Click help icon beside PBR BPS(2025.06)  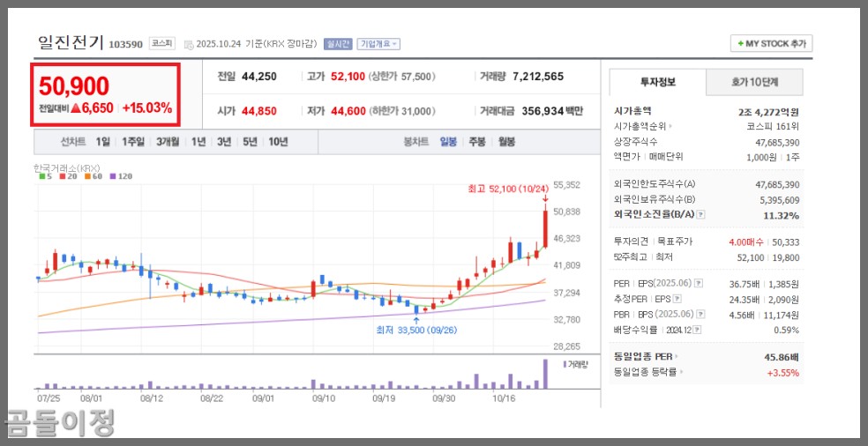point(700,315)
